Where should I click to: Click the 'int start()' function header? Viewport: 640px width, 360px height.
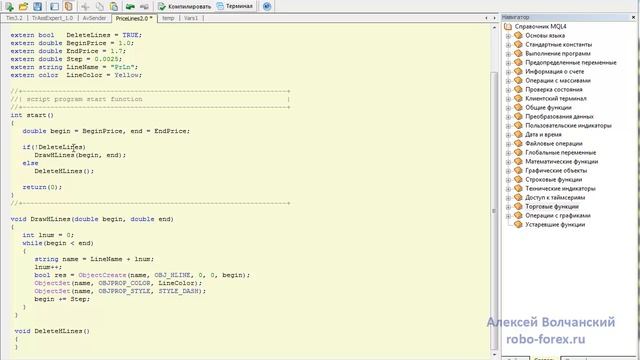[x=32, y=115]
